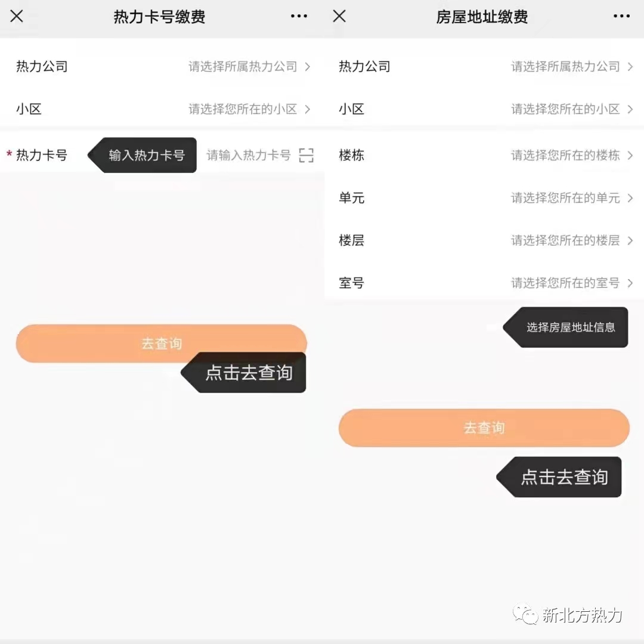Expand the 单元 unit selector

click(x=571, y=198)
